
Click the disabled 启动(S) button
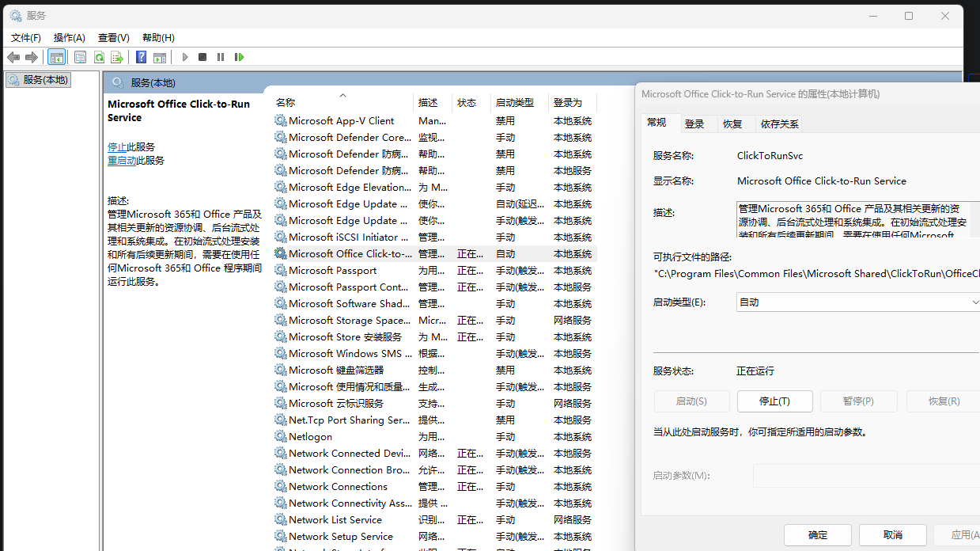691,401
